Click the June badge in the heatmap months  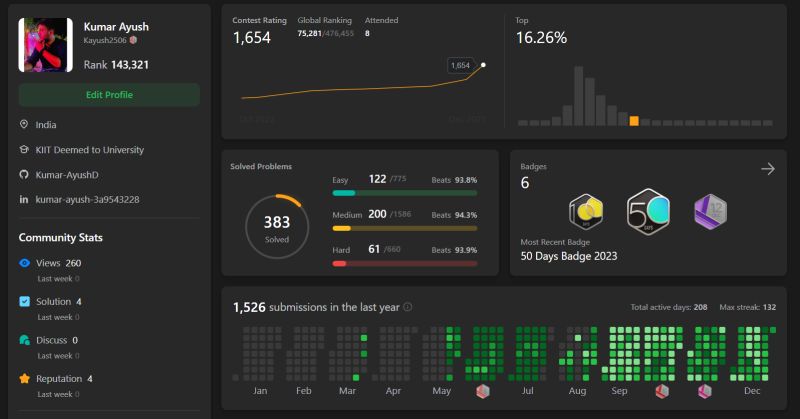click(483, 391)
